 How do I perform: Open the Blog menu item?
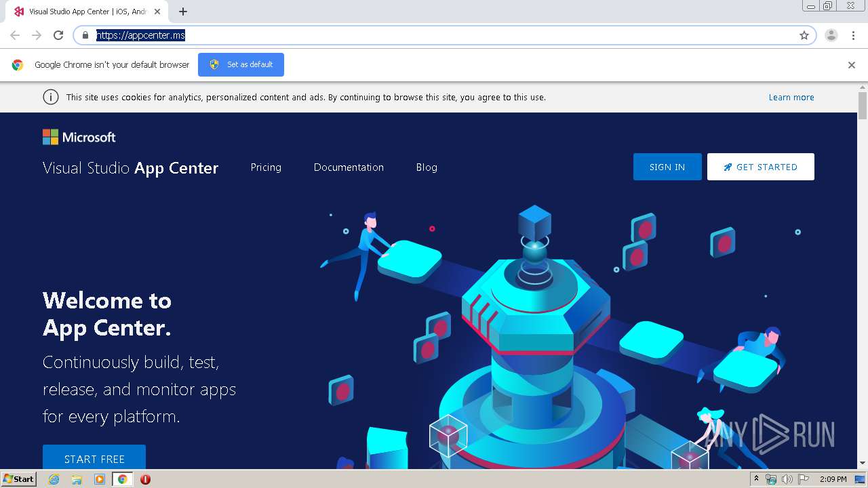click(427, 167)
